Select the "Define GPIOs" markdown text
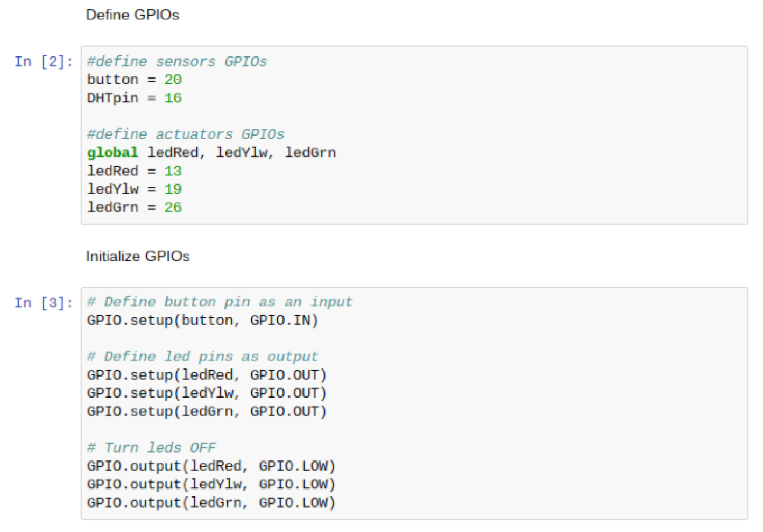763x532 pixels. (x=132, y=15)
